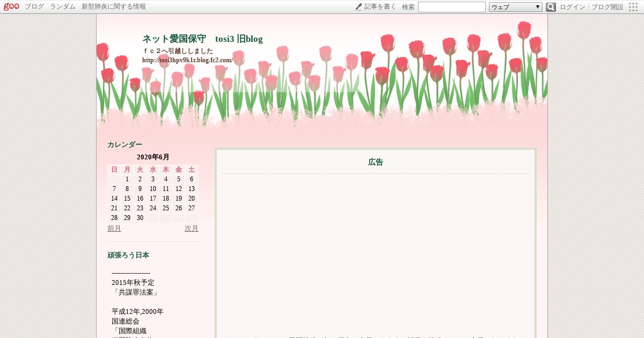Click the 広告 section heading
This screenshot has height=338, width=644.
[x=376, y=162]
